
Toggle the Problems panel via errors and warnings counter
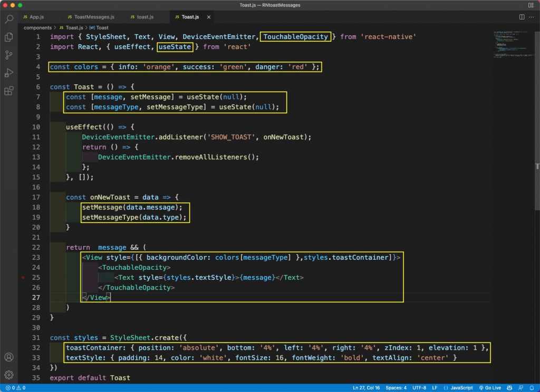coord(16,388)
